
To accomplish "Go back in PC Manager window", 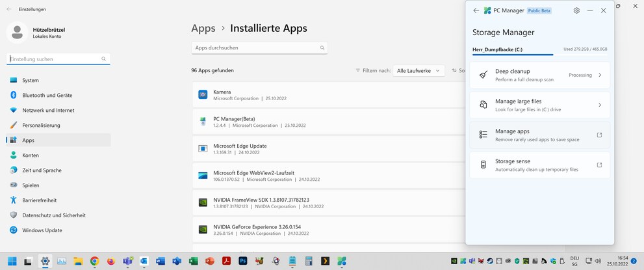I will click(x=476, y=10).
